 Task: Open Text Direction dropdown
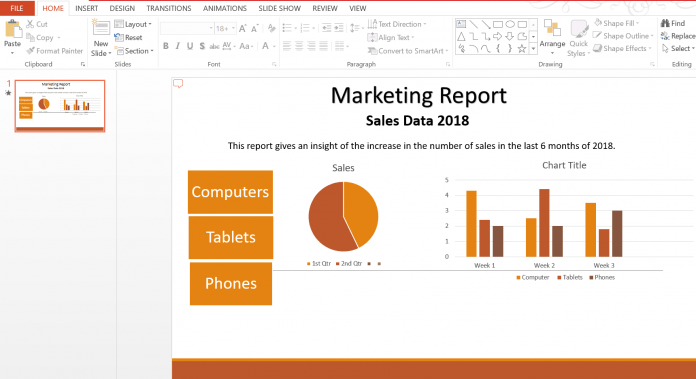(397, 24)
